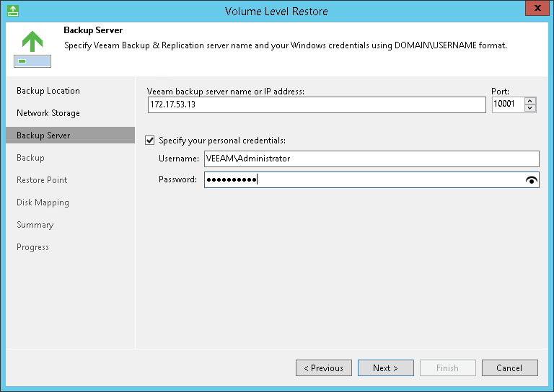
Task: Decrease port number with down arrow
Action: [530, 108]
